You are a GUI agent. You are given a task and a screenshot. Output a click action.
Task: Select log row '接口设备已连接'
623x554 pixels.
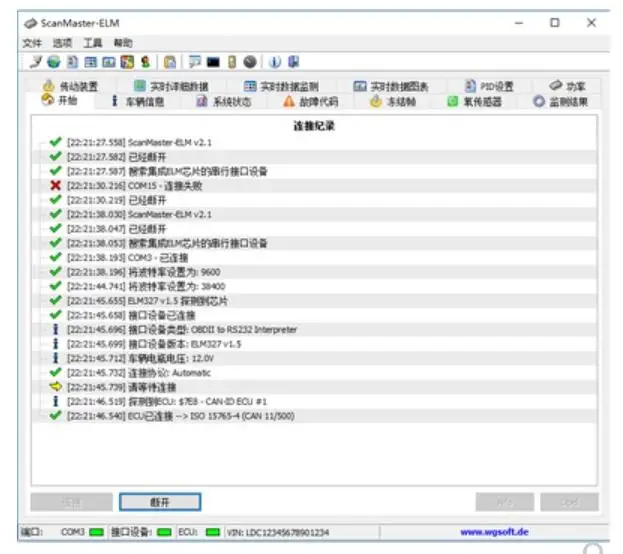[x=314, y=315]
